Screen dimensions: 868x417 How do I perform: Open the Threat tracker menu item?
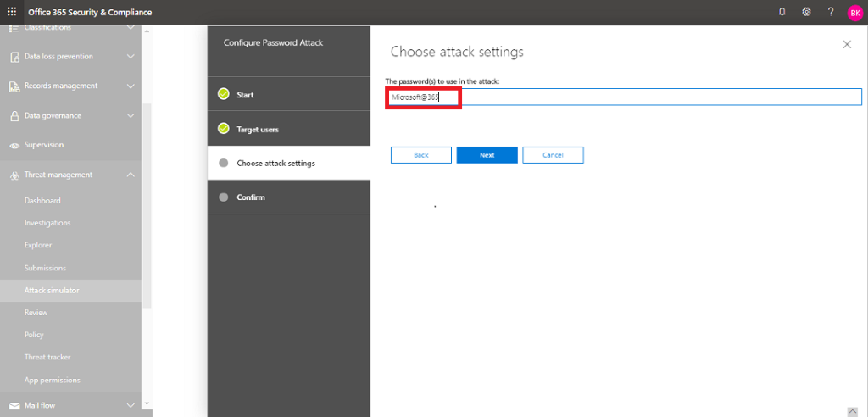47,357
